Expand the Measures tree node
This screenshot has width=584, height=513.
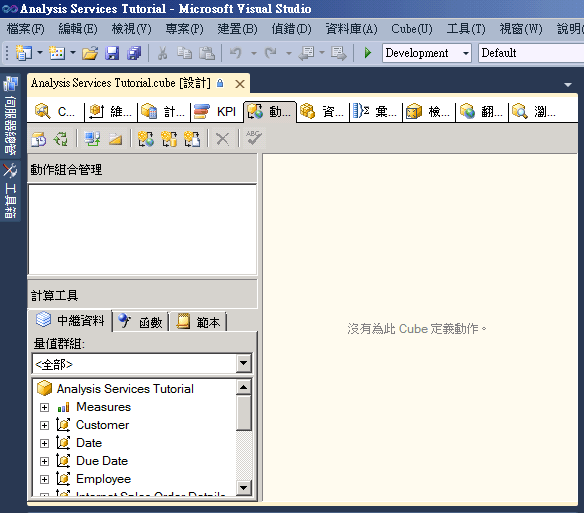tap(44, 408)
